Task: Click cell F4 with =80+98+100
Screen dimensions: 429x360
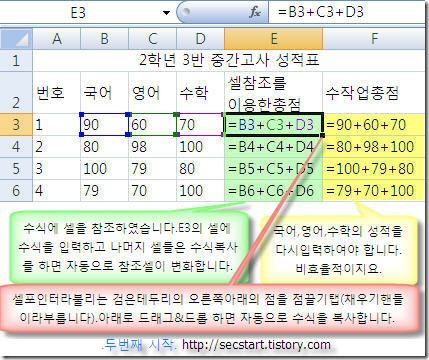Action: coord(374,147)
